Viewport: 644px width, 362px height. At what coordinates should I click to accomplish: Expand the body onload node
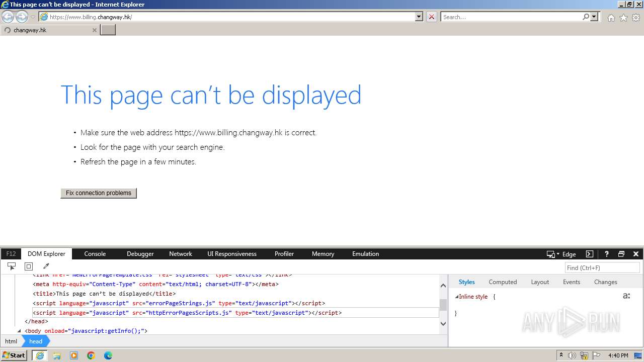[19, 331]
